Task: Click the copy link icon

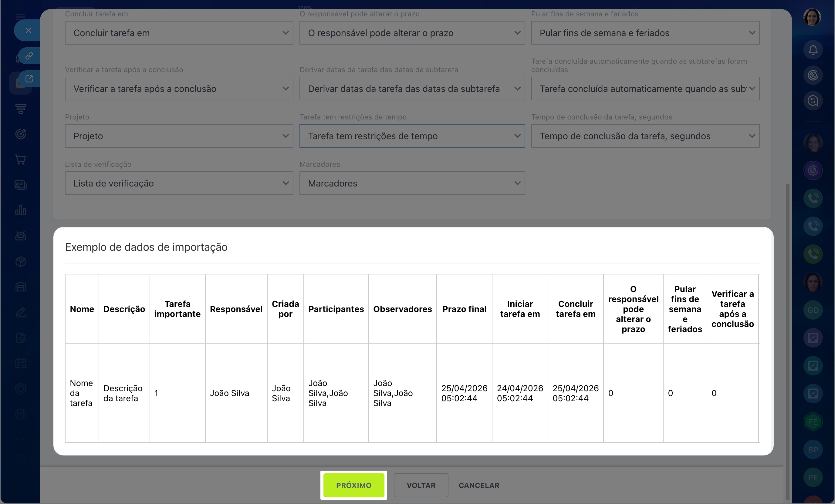Action: point(29,55)
